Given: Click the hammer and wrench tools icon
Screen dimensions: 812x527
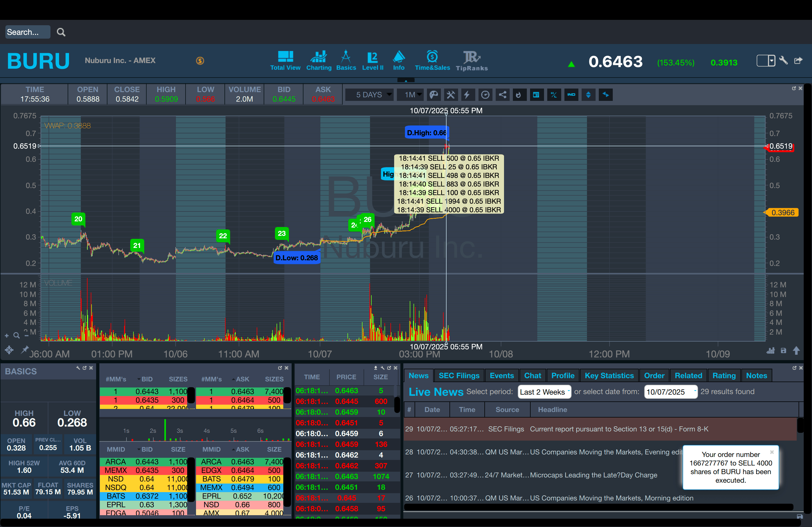Looking at the screenshot, I should [451, 95].
